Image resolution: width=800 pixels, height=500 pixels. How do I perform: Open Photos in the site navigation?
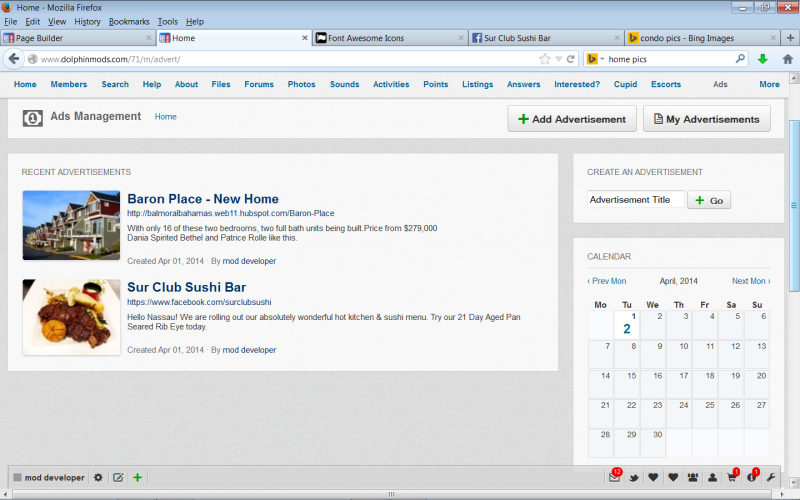click(x=301, y=84)
